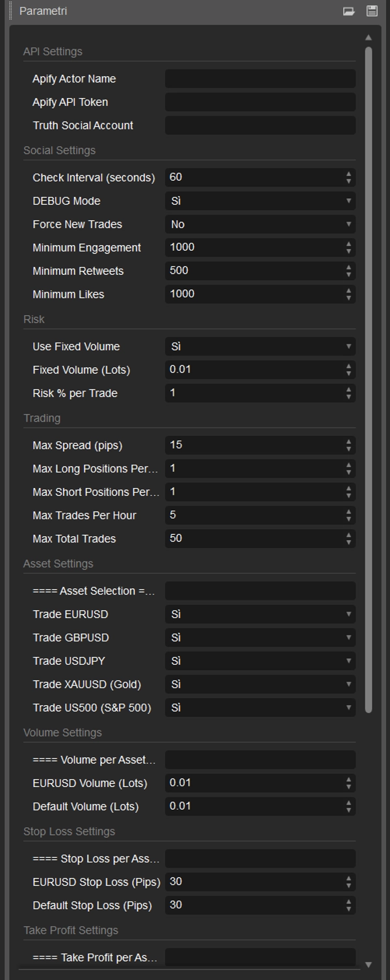Decrease the EURUSD Stop Loss value
Image resolution: width=390 pixels, height=980 pixels.
tap(349, 884)
